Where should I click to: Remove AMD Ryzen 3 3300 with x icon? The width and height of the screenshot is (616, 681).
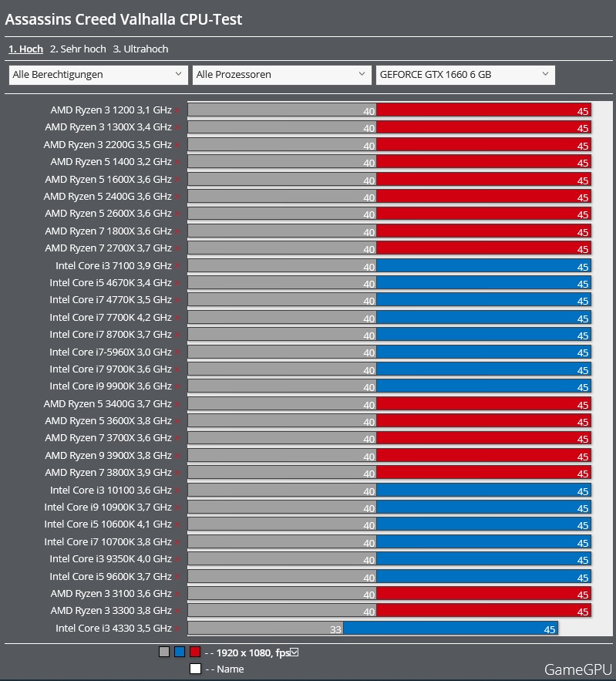[177, 612]
